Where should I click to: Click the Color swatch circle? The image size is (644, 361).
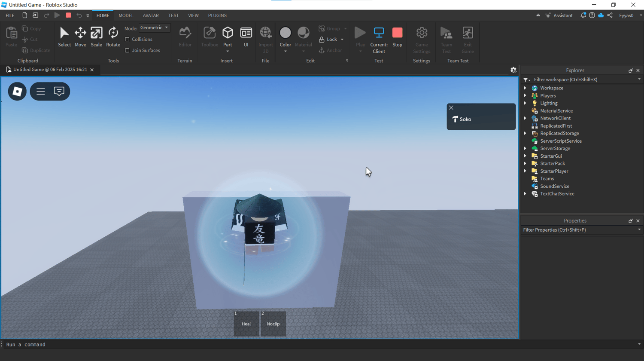tap(286, 33)
